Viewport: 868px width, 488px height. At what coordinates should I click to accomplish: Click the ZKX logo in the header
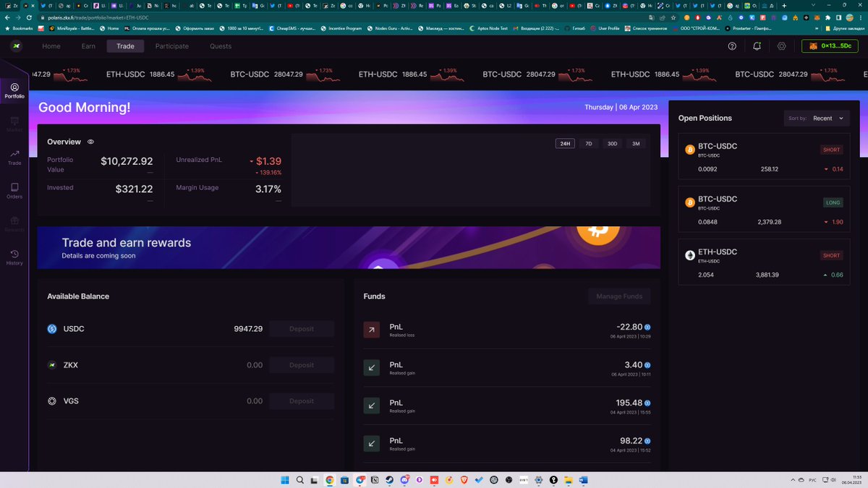(x=16, y=46)
